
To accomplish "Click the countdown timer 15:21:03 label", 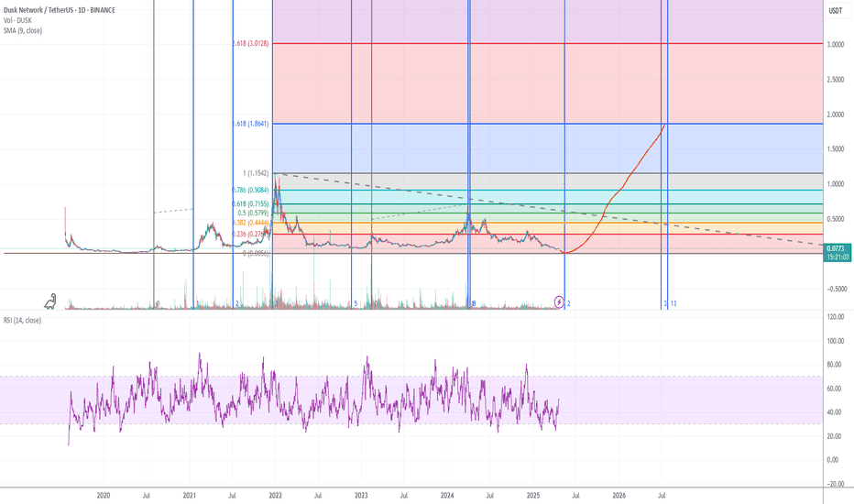I will click(x=838, y=257).
